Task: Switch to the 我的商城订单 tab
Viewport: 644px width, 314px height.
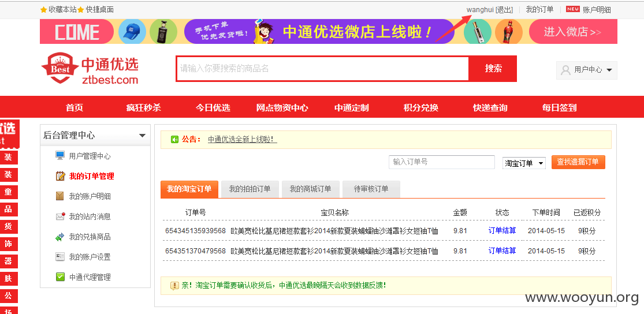Action: [311, 189]
